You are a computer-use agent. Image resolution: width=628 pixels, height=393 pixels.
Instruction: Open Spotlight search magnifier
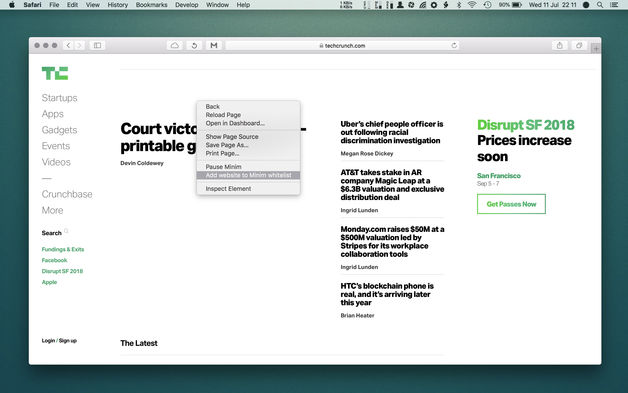click(x=600, y=5)
